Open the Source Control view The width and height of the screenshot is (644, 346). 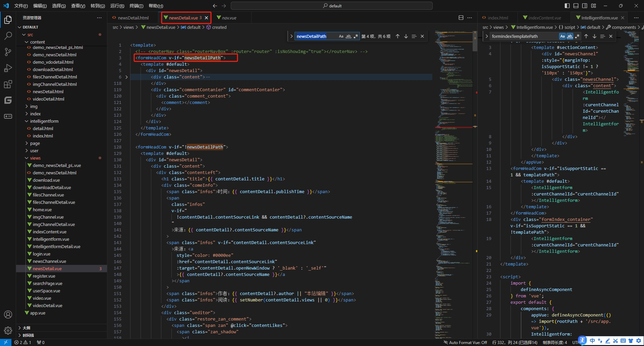coord(8,52)
